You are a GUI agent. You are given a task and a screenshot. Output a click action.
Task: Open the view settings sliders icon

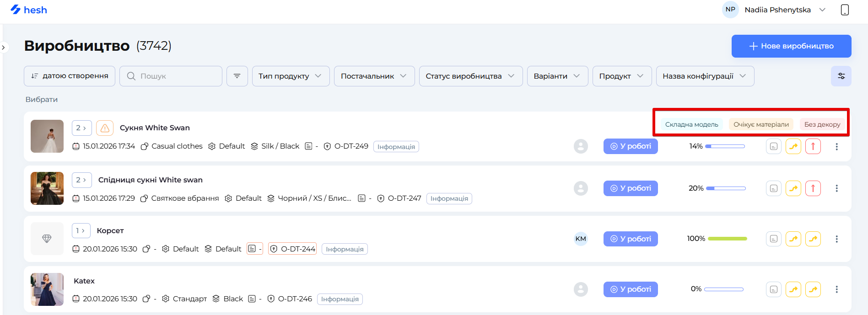click(841, 76)
